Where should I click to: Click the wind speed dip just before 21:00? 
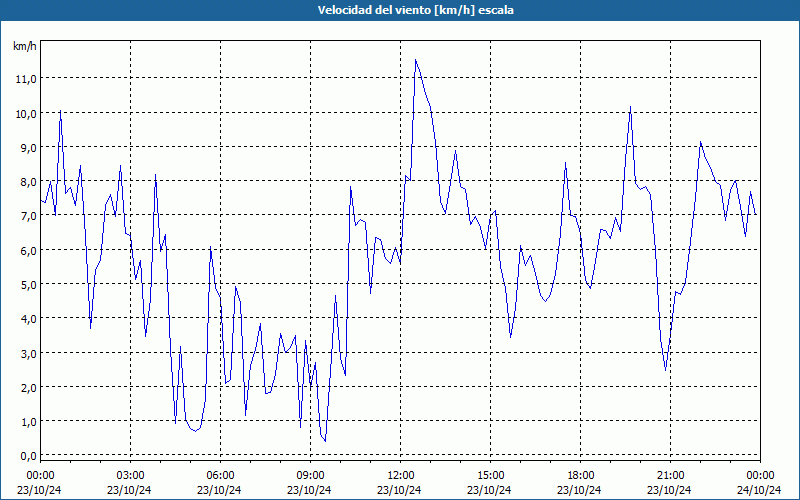pos(665,369)
